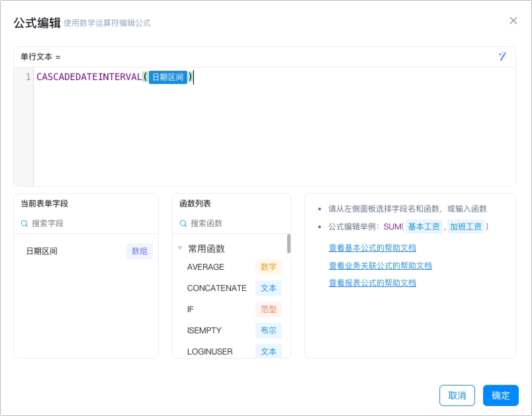This screenshot has width=532, height=416.
Task: Open 查看报表公式的帮助文档 link
Action: pyautogui.click(x=372, y=283)
